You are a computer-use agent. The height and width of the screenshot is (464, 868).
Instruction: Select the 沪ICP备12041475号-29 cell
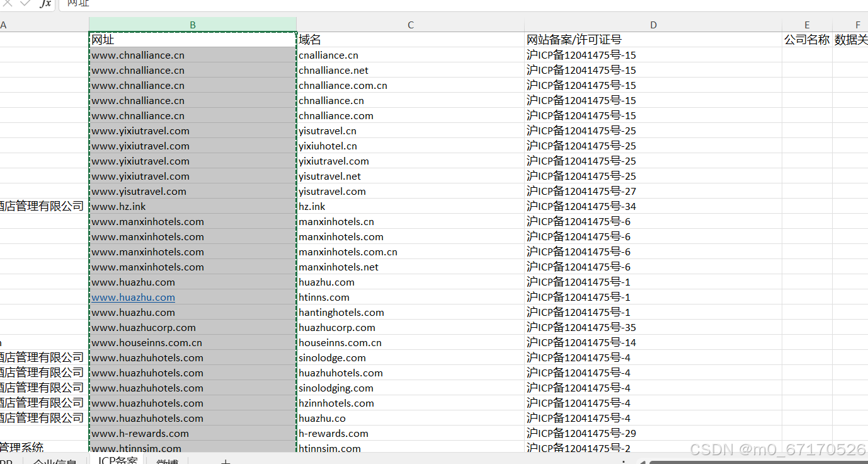point(653,433)
